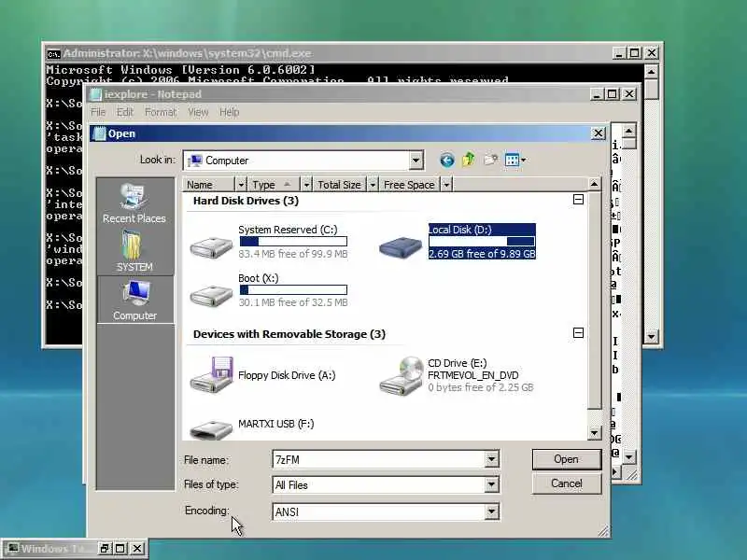
Task: Maximize the cmd.exe window
Action: coord(635,53)
